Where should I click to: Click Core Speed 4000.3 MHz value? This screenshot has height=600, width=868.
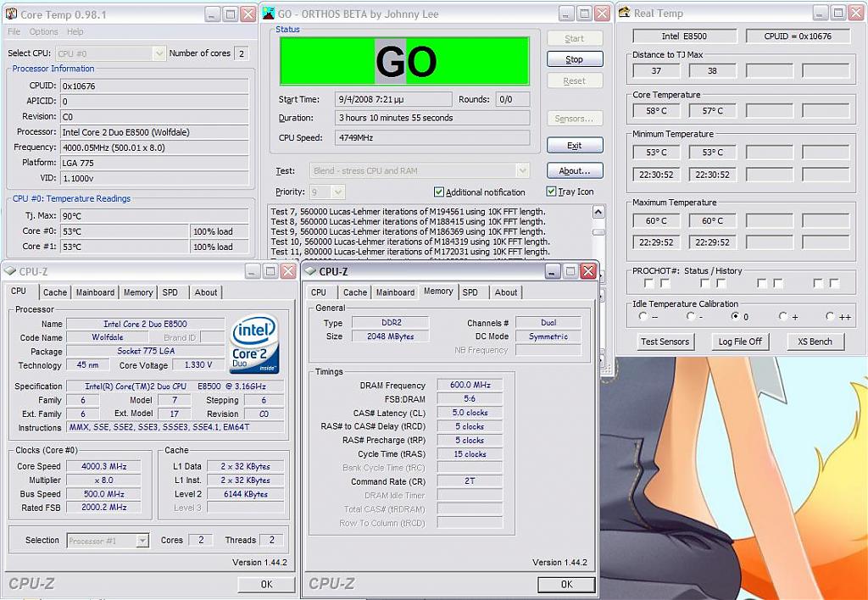point(103,466)
